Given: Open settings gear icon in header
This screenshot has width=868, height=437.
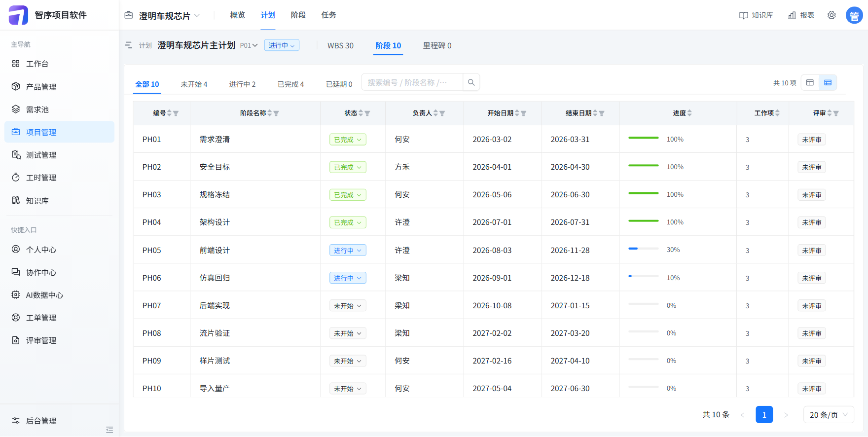Looking at the screenshot, I should coord(832,15).
